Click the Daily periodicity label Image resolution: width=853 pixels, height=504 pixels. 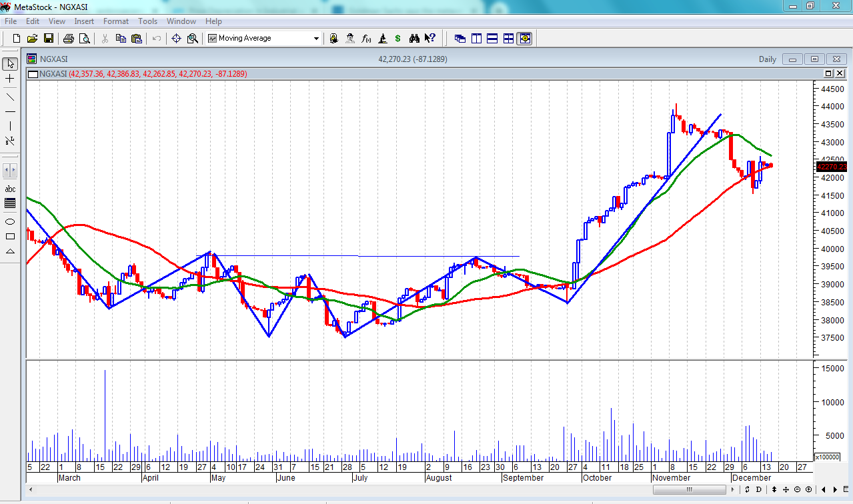coord(768,59)
